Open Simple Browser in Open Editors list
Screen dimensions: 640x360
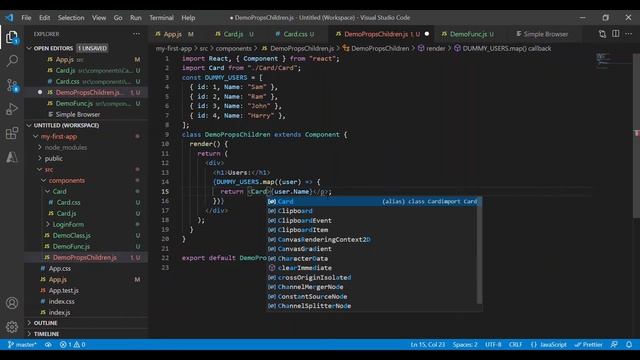[78, 114]
